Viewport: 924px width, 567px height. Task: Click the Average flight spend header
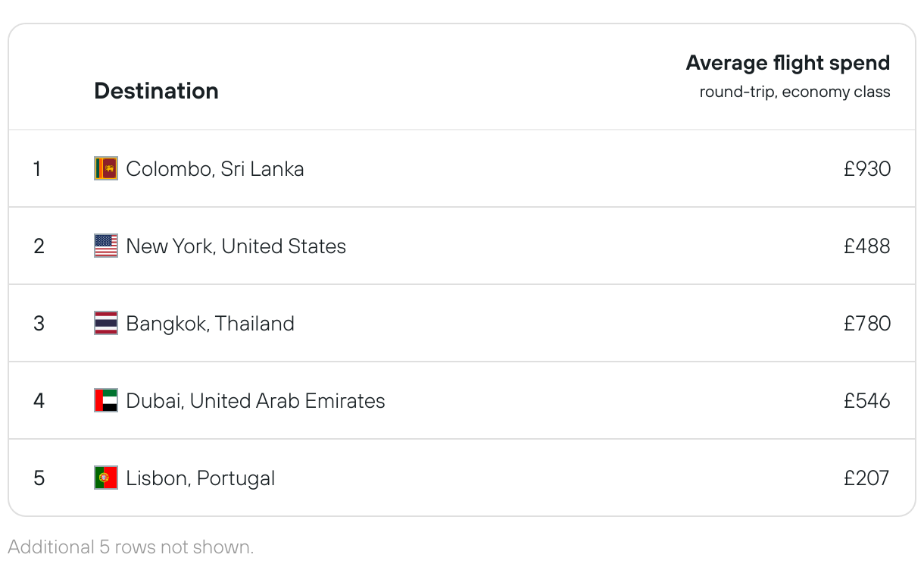[788, 63]
